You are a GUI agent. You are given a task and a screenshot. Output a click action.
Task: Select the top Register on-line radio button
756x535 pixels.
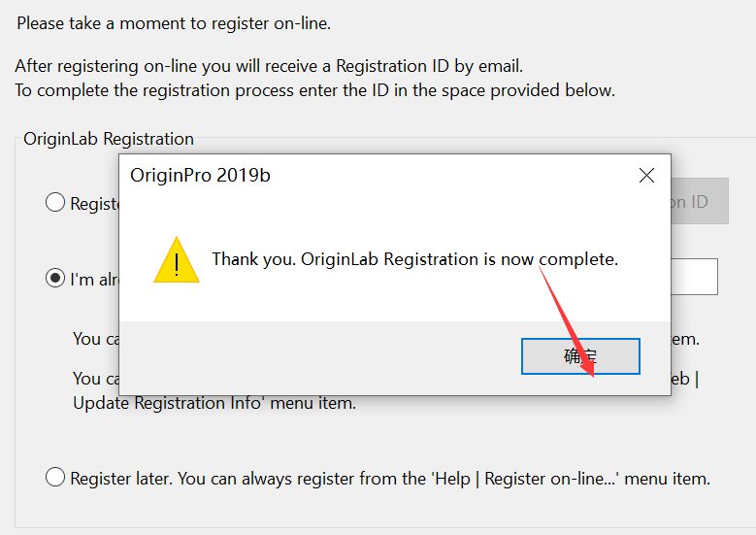click(55, 203)
